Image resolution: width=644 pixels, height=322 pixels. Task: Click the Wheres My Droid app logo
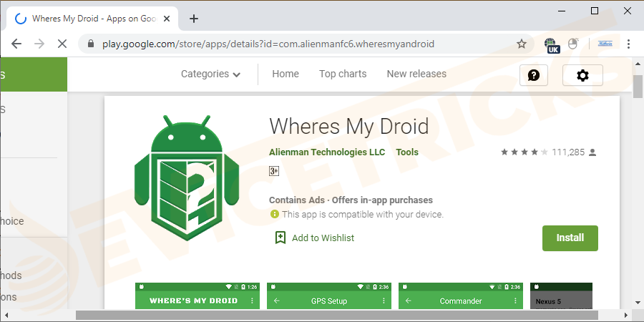(187, 178)
